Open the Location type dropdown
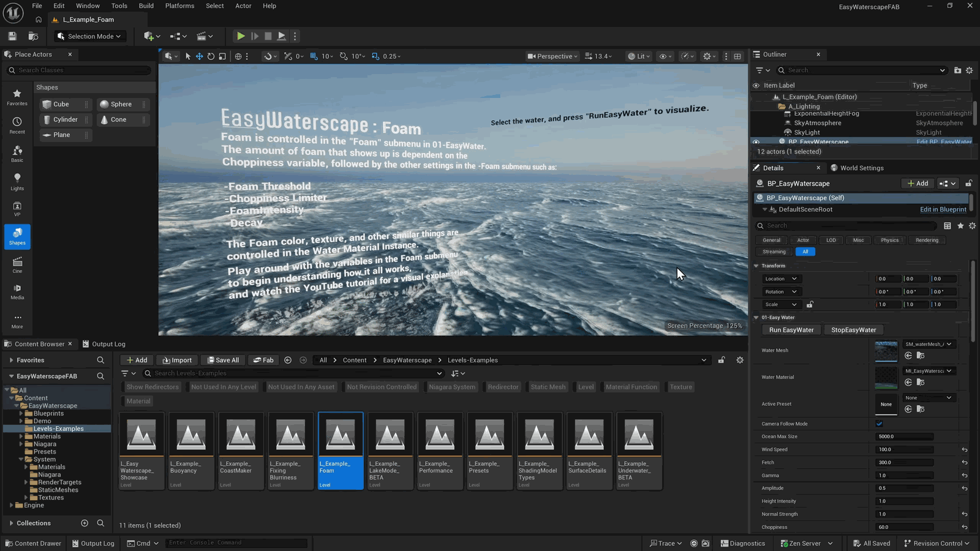The height and width of the screenshot is (551, 980). click(x=781, y=279)
